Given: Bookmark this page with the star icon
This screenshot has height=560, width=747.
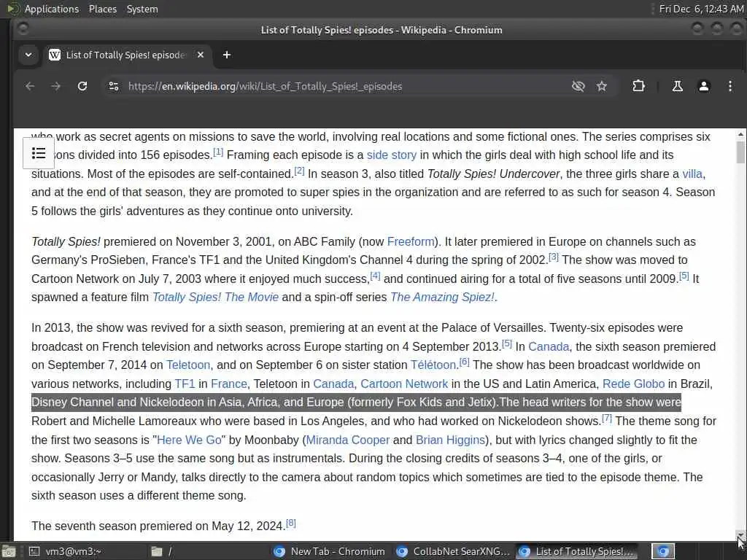Looking at the screenshot, I should [x=602, y=86].
